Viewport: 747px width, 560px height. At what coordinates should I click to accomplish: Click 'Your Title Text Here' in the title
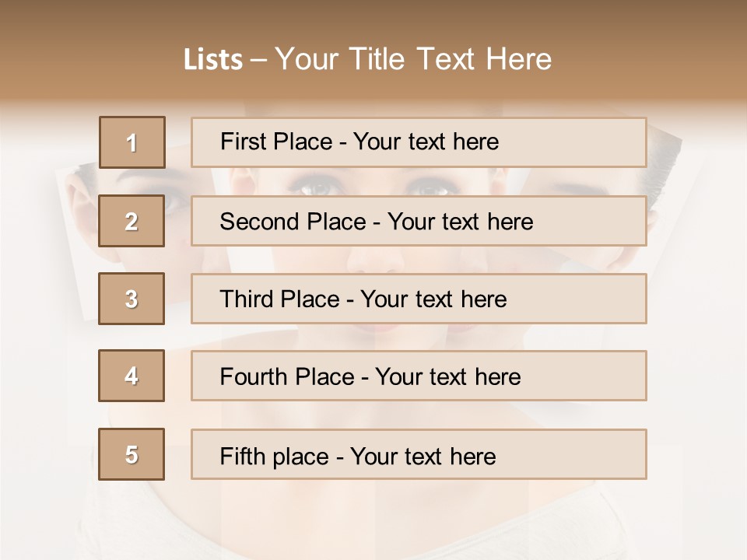click(x=413, y=59)
